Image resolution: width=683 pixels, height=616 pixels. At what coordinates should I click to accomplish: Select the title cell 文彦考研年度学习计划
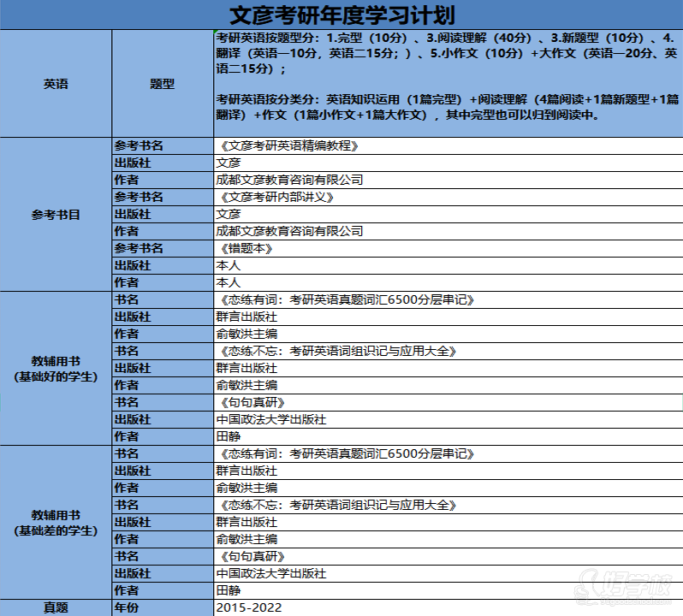point(341,15)
